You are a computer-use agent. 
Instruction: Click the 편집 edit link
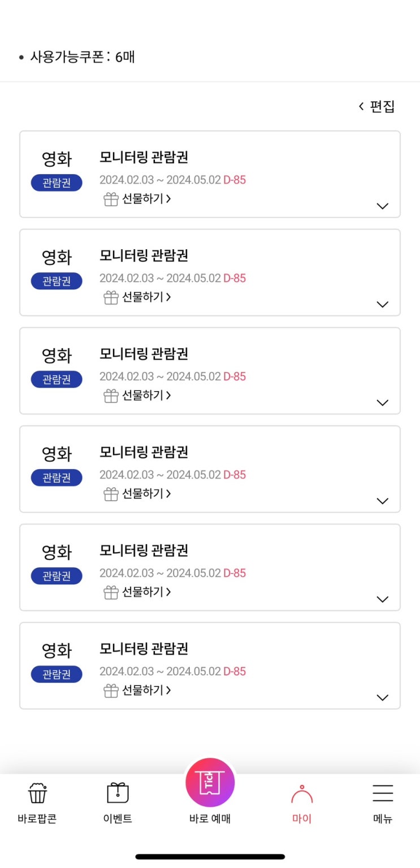click(x=377, y=106)
